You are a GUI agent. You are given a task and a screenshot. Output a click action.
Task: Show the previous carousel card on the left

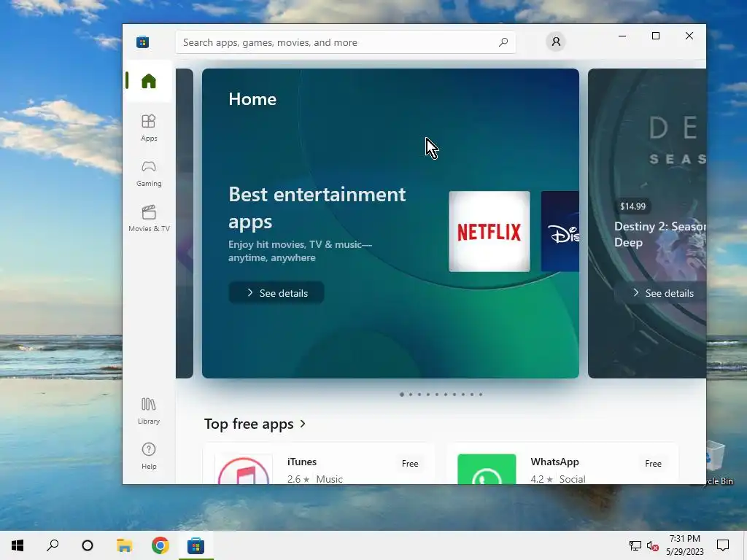(185, 223)
